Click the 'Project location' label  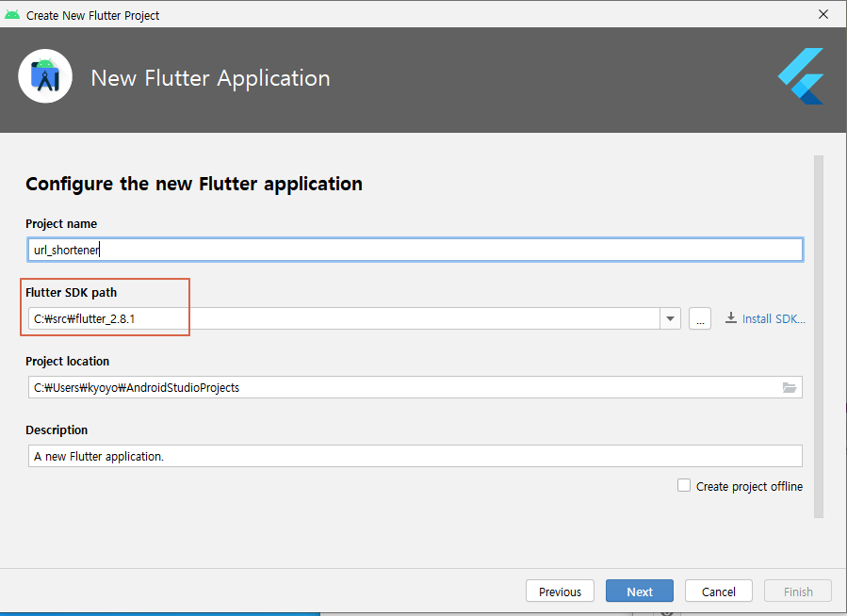(67, 361)
